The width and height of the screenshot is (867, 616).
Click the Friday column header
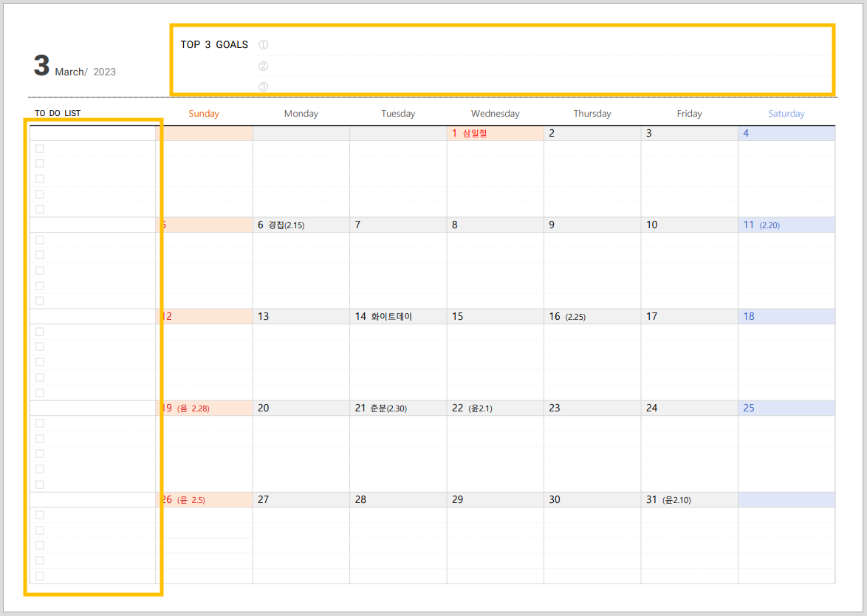pos(689,113)
